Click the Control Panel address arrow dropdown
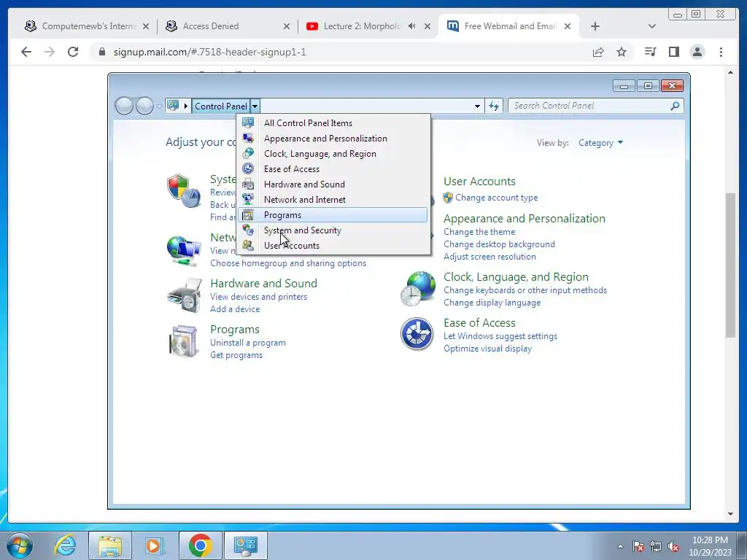The image size is (747, 560). pyautogui.click(x=255, y=106)
